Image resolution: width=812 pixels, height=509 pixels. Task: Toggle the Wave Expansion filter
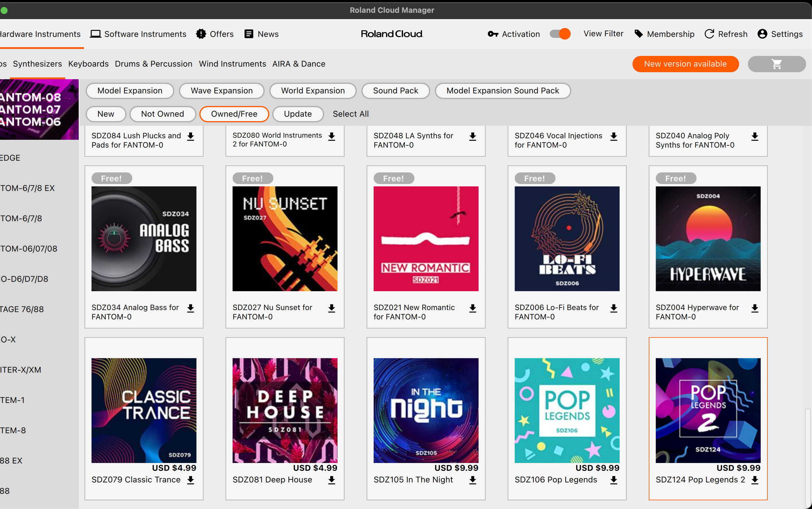(x=222, y=91)
